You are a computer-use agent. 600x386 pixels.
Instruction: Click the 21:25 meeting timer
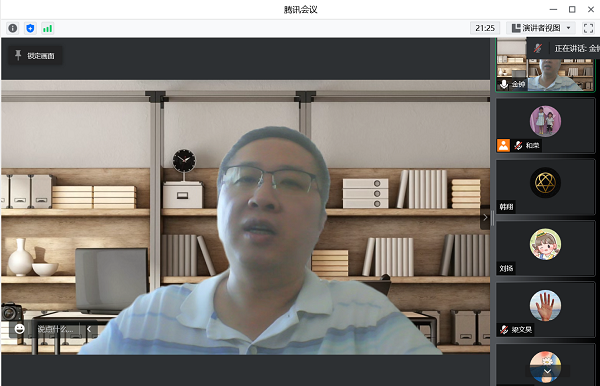[485, 28]
